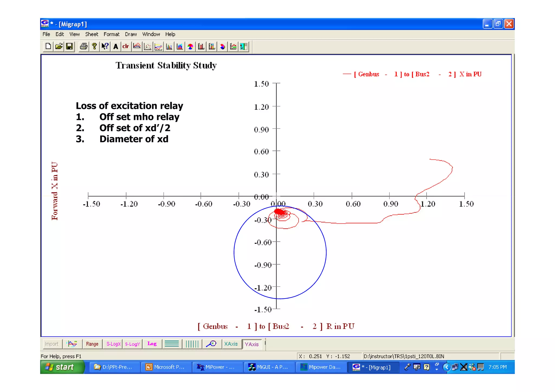
Task: Click the text annotation 'A' tool
Action: coord(116,46)
